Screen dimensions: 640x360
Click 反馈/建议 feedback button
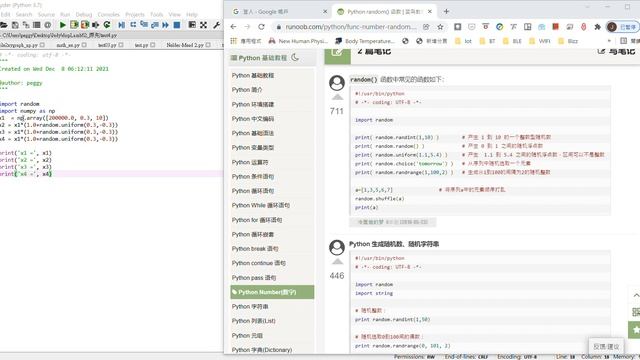point(606,347)
